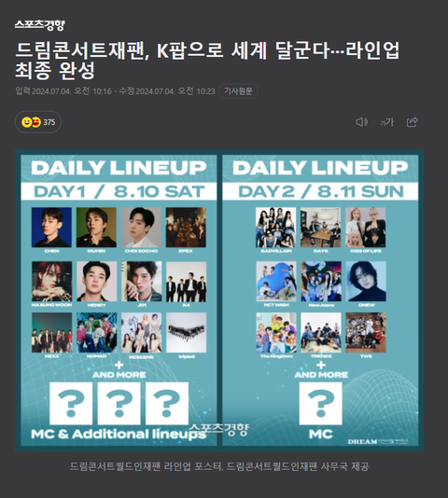Click the 스포츠경향 publisher logo

pos(40,25)
